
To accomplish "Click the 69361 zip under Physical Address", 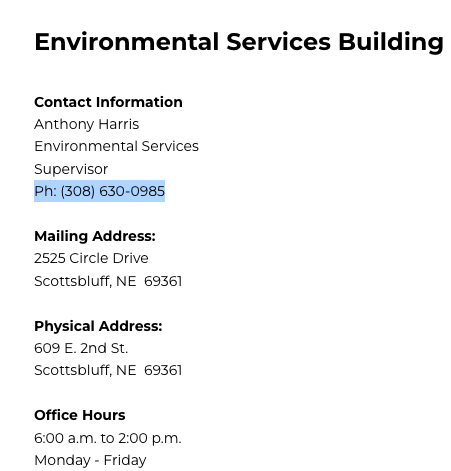I will click(163, 370).
